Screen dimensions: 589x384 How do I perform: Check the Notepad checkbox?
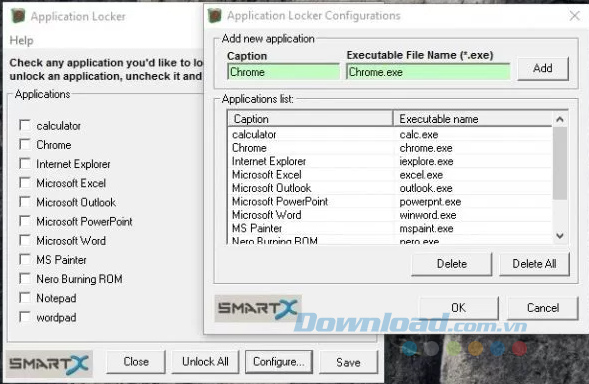click(x=25, y=298)
